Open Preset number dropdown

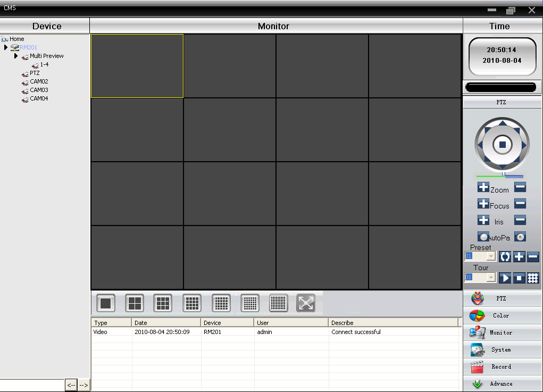491,256
